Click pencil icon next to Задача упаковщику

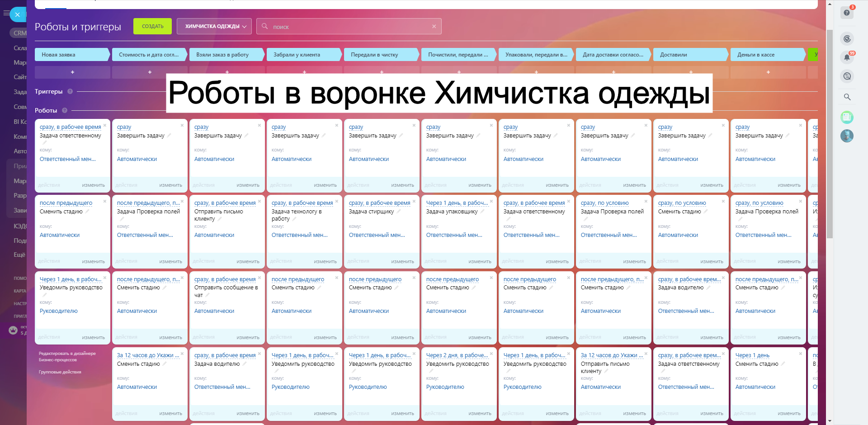(482, 212)
